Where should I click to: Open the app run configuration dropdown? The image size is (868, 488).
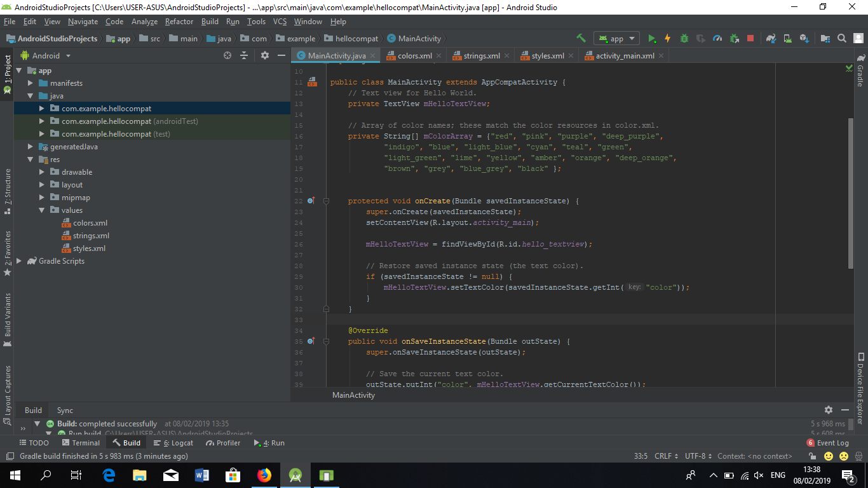click(616, 38)
